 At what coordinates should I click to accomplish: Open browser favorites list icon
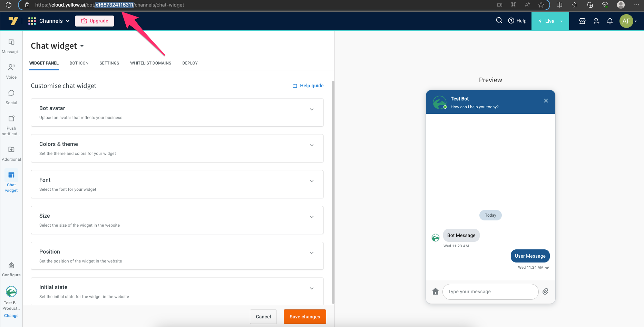pos(575,5)
